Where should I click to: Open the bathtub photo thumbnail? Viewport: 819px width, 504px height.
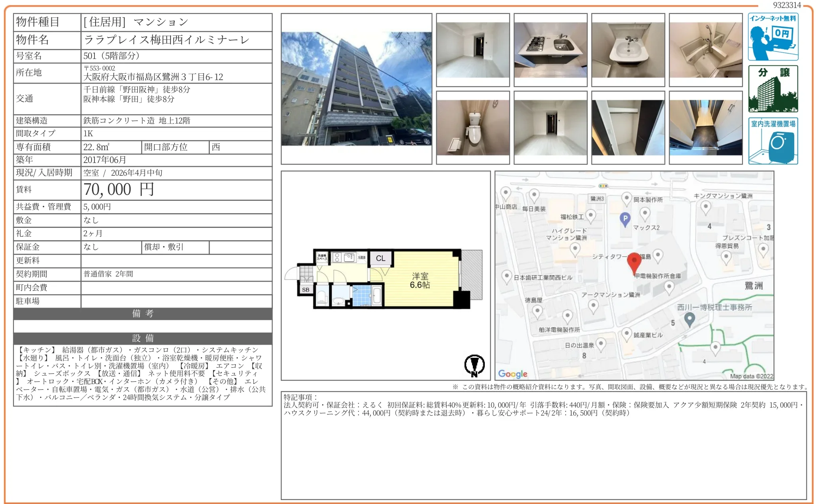click(705, 50)
